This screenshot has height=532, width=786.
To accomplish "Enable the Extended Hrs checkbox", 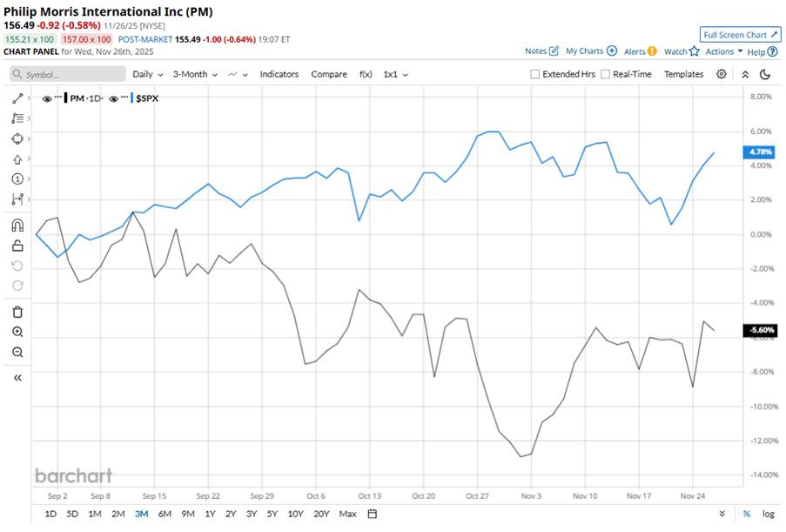I will [535, 75].
